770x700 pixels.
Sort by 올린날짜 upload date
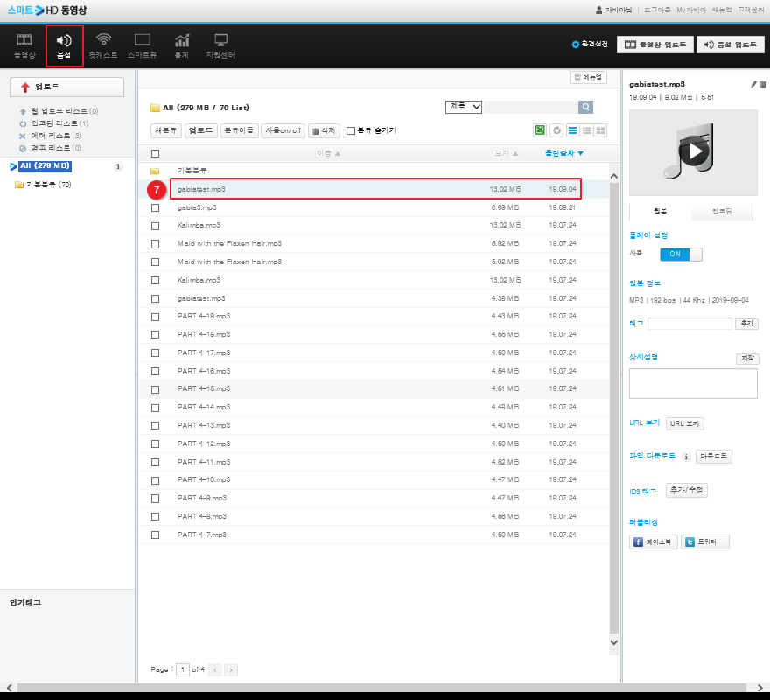563,153
